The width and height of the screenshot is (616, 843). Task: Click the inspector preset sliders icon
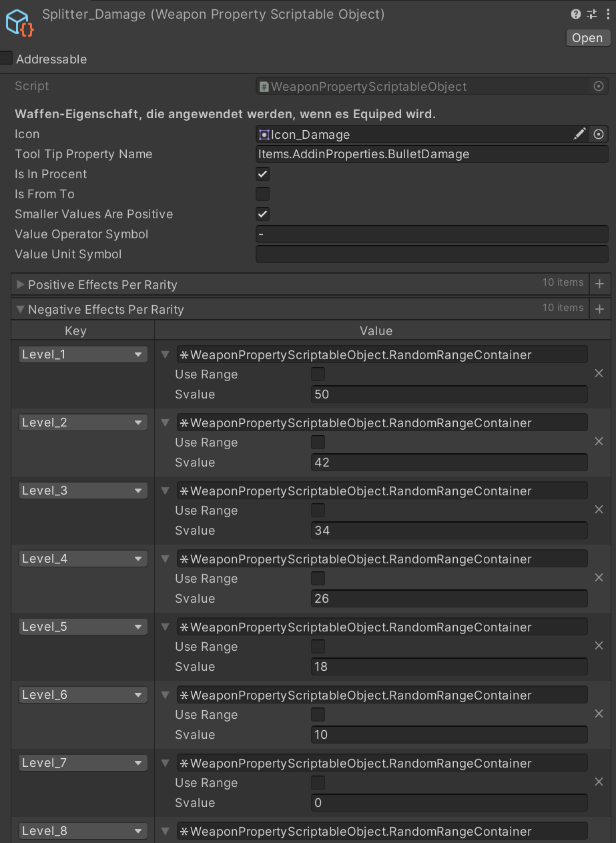[592, 14]
